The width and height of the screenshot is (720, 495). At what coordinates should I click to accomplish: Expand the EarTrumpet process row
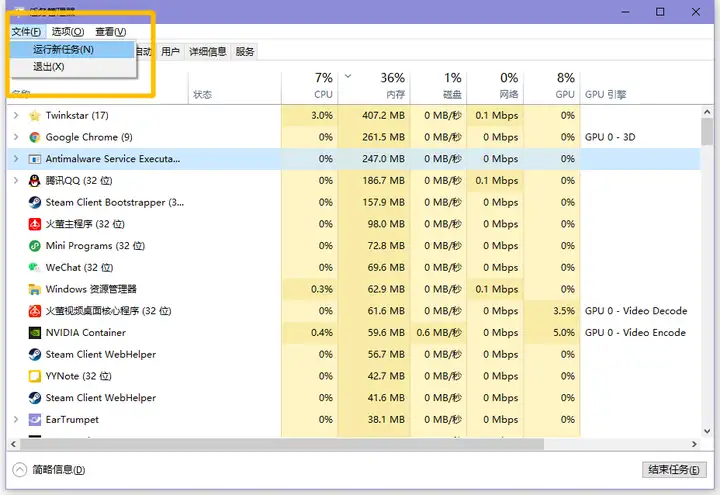(16, 419)
